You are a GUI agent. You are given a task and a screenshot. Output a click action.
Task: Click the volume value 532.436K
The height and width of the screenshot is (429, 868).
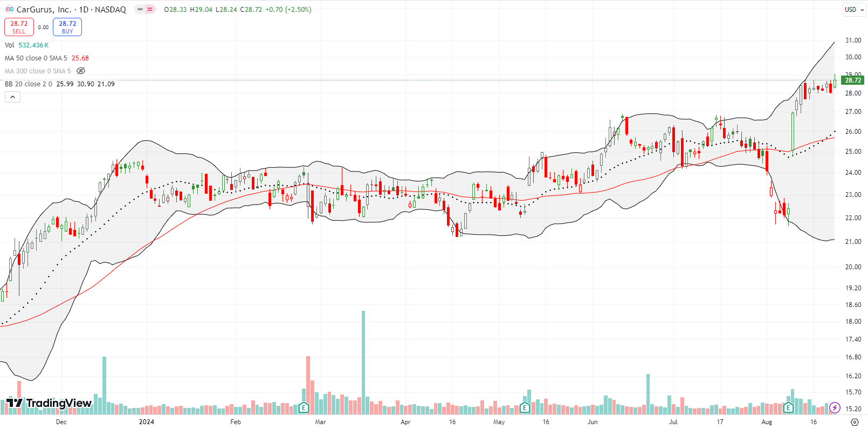tap(33, 45)
